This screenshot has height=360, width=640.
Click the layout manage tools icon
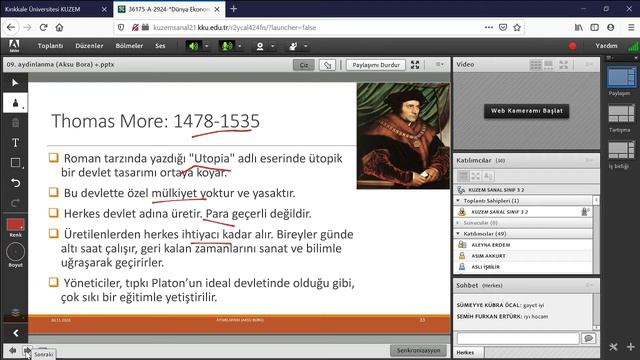pyautogui.click(x=613, y=347)
